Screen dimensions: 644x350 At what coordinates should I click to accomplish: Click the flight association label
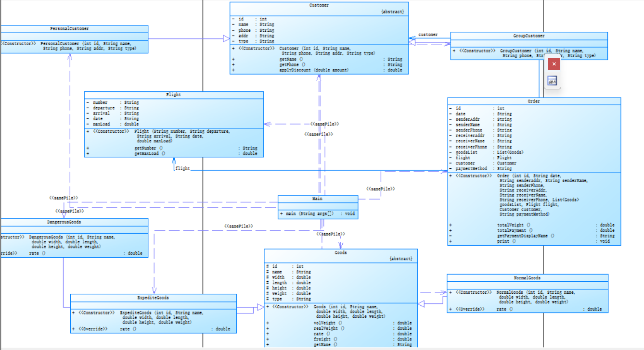pos(182,169)
